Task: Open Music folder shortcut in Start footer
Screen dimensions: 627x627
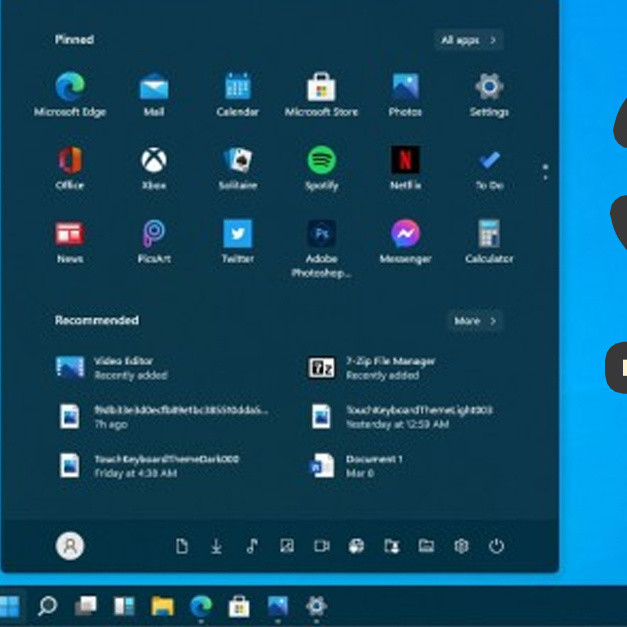Action: coord(252,546)
